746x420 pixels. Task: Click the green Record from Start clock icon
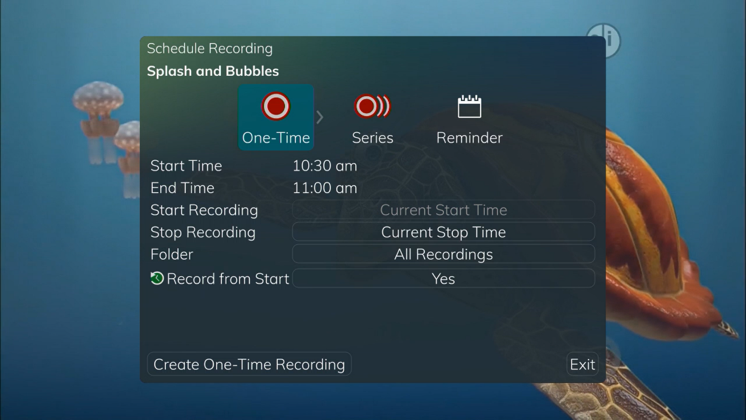coord(157,278)
